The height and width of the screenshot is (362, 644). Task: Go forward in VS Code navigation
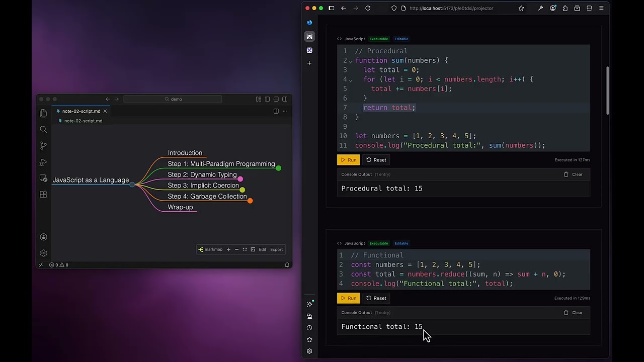pos(117,99)
